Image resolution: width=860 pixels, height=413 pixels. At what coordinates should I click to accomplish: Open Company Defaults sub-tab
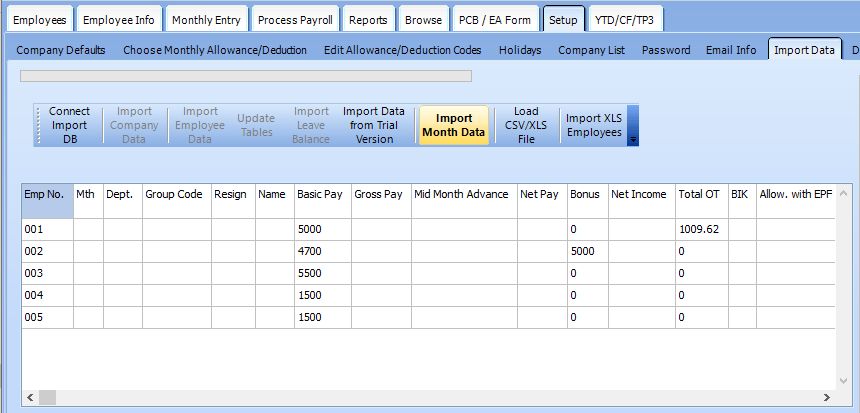click(61, 50)
